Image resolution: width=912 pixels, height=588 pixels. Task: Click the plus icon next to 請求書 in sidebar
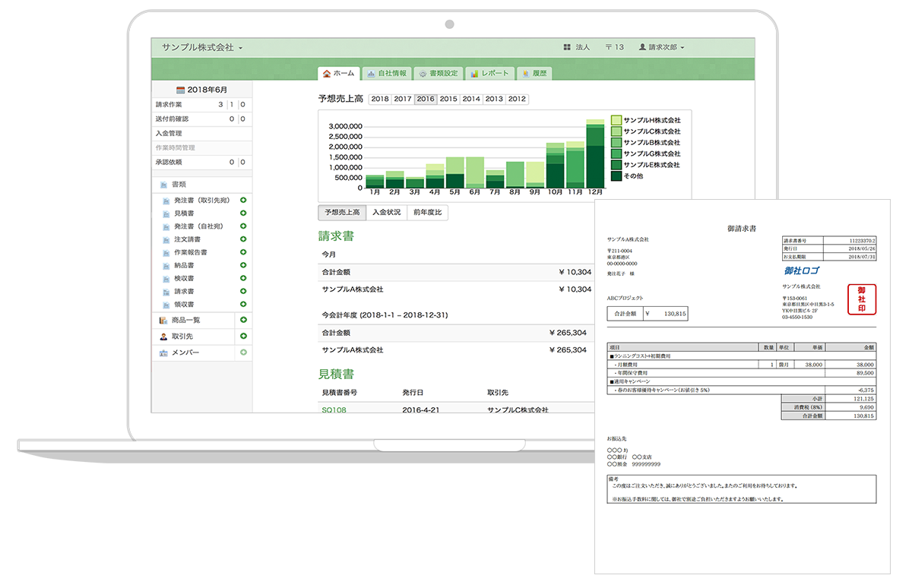pyautogui.click(x=243, y=291)
